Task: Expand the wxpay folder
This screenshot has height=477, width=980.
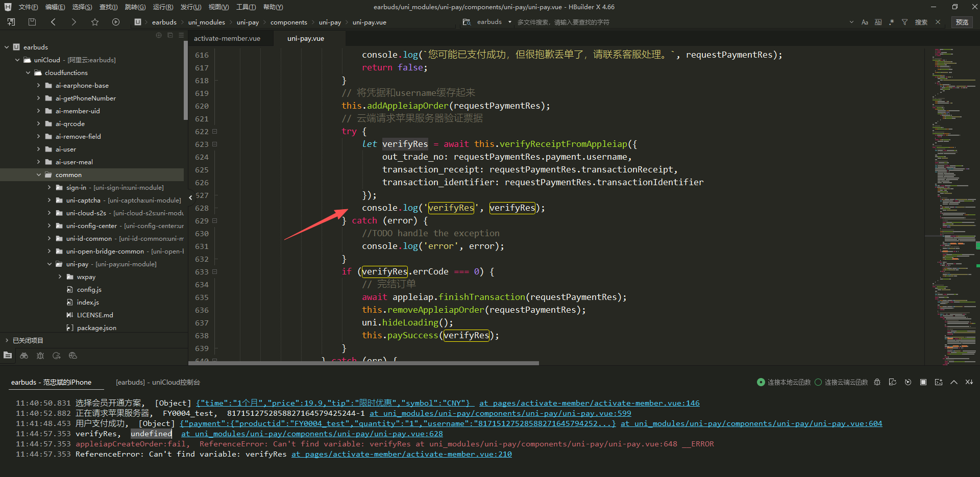Action: 60,277
